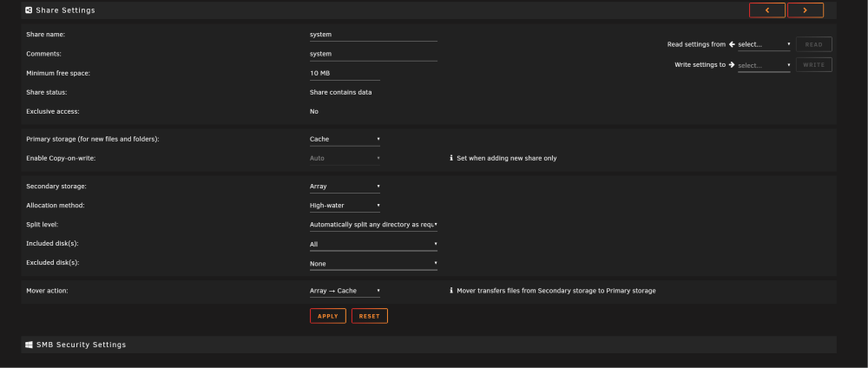Click info icon next to Mover transfers files note
This screenshot has width=868, height=368.
[x=451, y=291]
